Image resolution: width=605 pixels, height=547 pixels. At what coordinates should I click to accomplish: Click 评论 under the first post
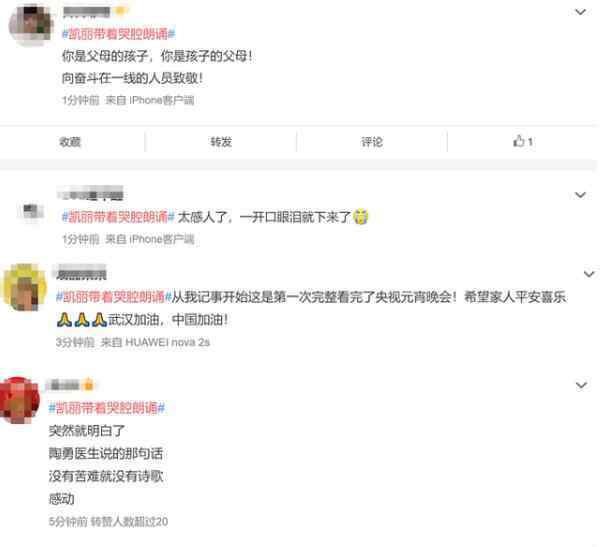tap(372, 142)
